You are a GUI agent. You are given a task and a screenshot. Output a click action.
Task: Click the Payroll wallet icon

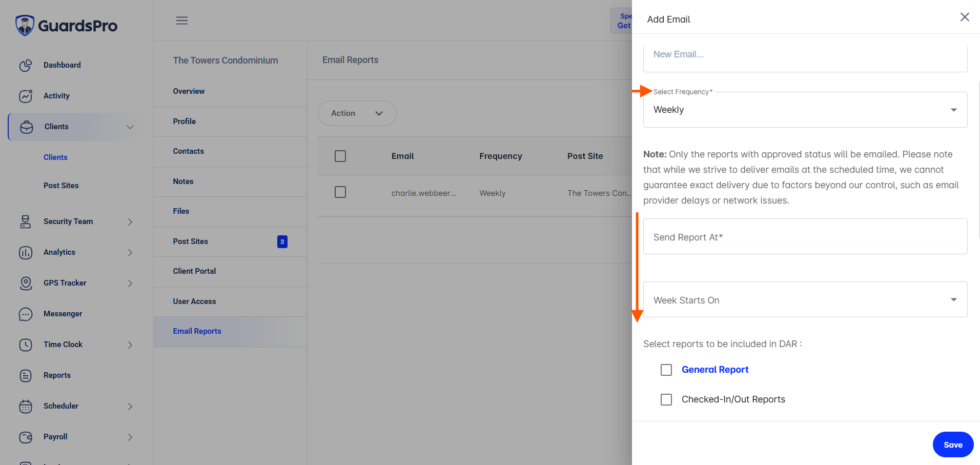(26, 437)
